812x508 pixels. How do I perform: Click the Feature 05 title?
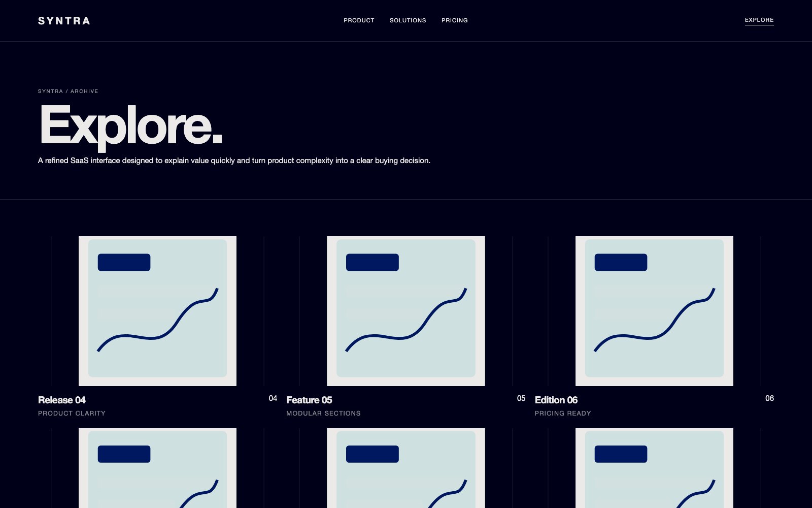(309, 400)
